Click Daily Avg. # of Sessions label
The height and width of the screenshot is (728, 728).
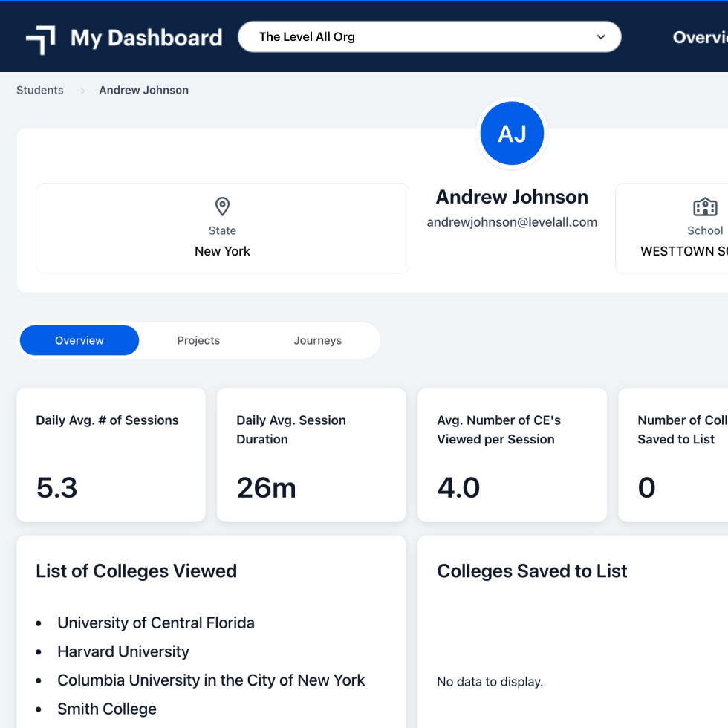pyautogui.click(x=107, y=420)
